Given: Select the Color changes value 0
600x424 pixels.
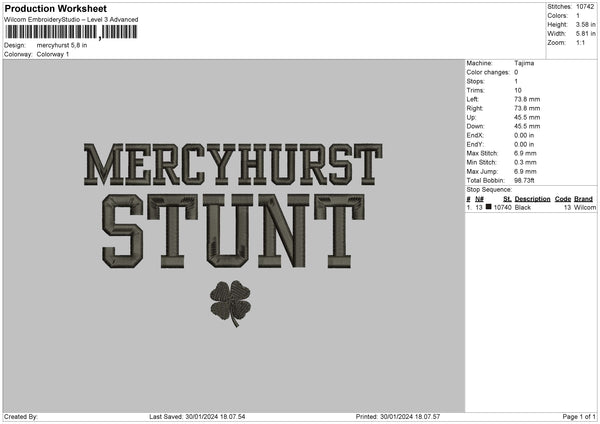Looking at the screenshot, I should click(x=516, y=72).
